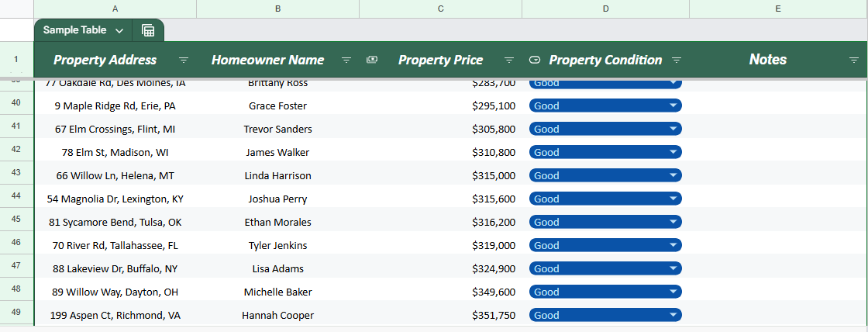The width and height of the screenshot is (868, 332).
Task: Select row 46 header
Action: coord(16,242)
